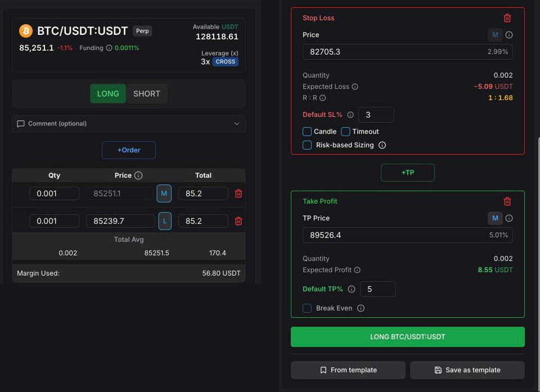Click R:R ratio 1 : 1.68

(x=501, y=98)
